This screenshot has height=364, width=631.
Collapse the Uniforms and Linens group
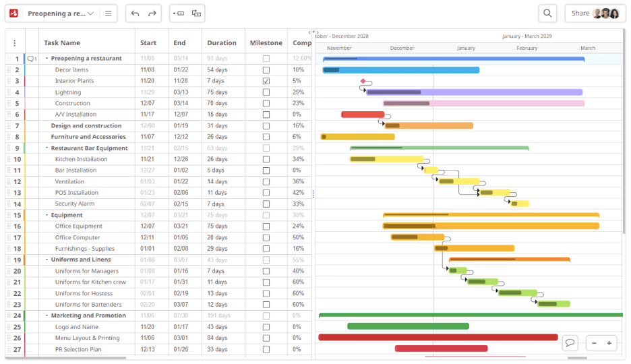coord(47,260)
